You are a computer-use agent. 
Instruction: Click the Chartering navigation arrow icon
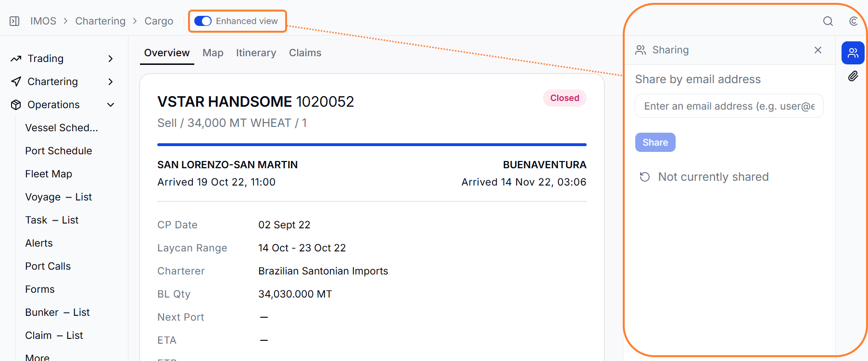tap(16, 82)
